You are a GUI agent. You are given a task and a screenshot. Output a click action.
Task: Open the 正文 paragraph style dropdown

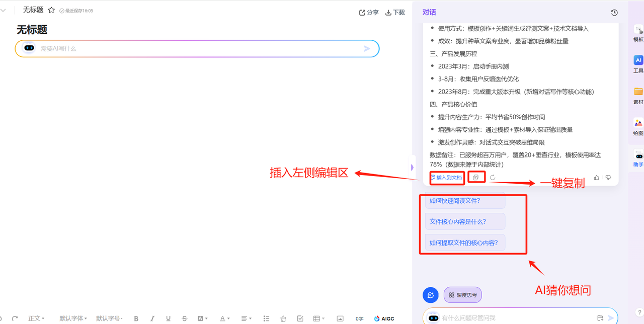[x=36, y=318]
